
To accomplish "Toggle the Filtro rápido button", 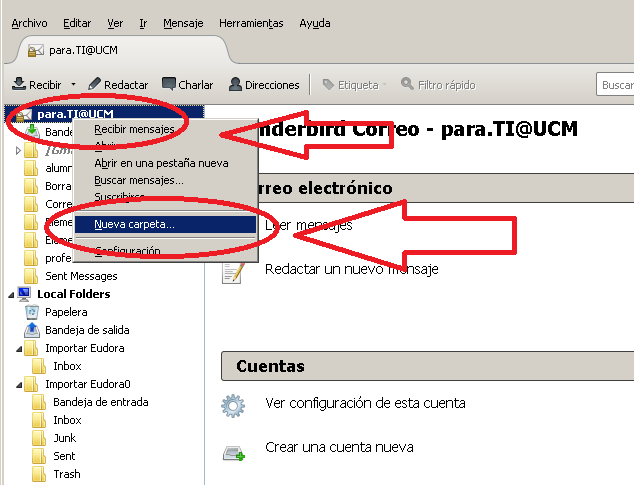I will (438, 85).
